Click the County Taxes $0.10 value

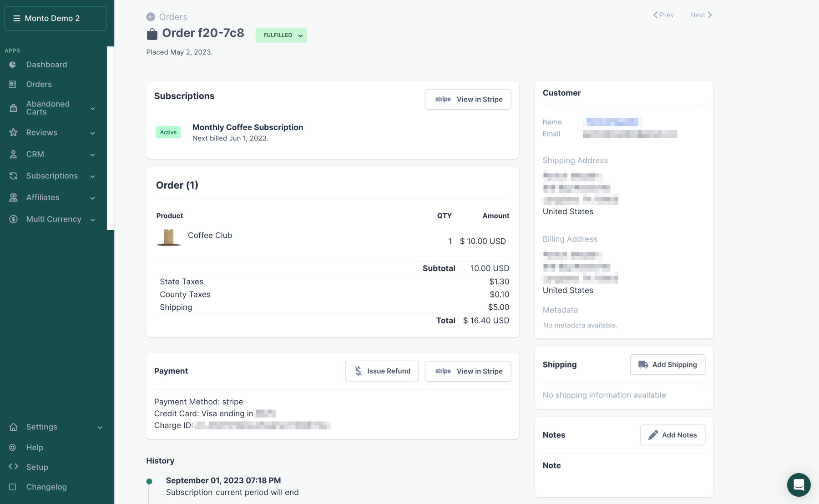point(499,295)
